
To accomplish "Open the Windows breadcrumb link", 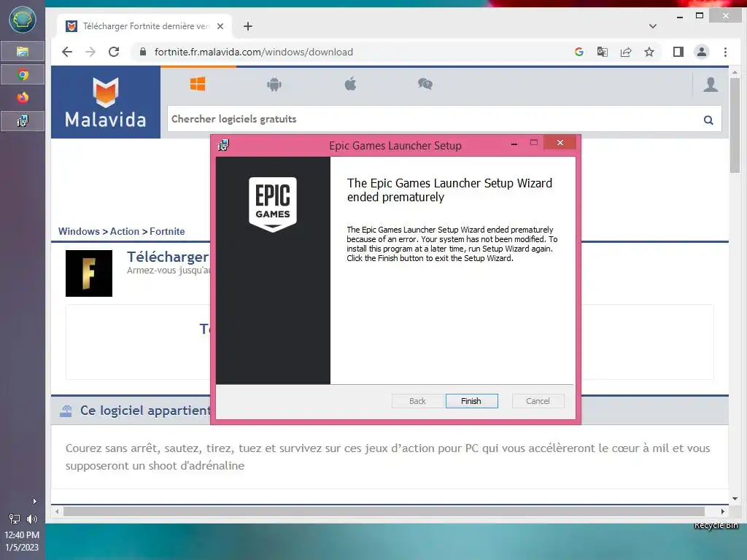I will point(79,231).
